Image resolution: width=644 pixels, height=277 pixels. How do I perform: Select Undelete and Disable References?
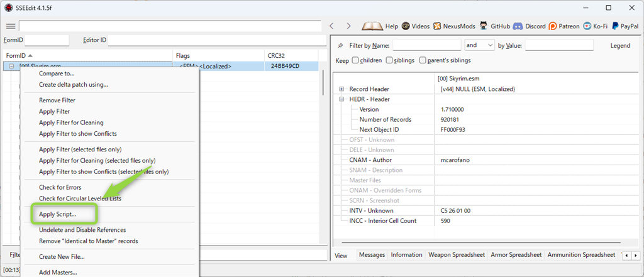click(x=82, y=230)
